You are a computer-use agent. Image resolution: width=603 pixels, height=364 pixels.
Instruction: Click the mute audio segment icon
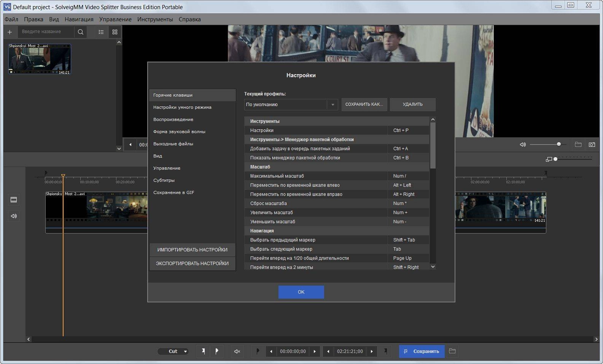[x=237, y=351]
